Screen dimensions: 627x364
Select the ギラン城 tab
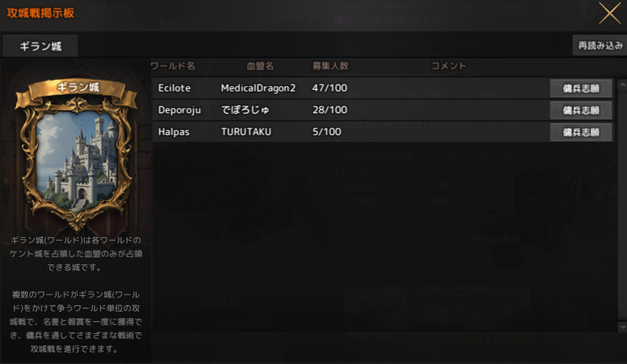tap(40, 46)
